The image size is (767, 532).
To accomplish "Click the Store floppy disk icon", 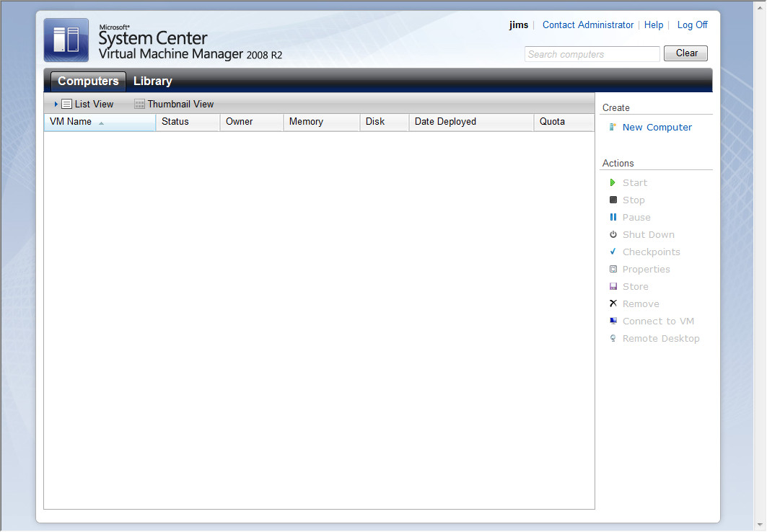I will pyautogui.click(x=613, y=287).
